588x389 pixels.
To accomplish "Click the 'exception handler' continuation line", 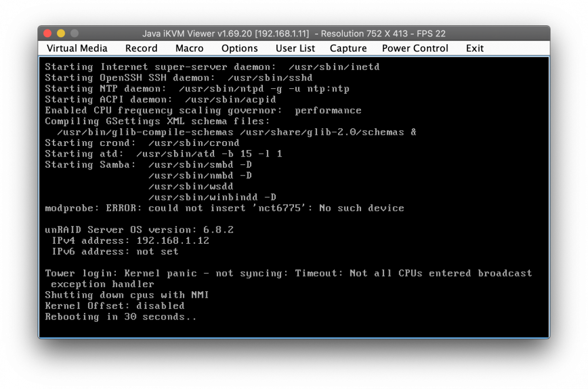I will [x=103, y=284].
